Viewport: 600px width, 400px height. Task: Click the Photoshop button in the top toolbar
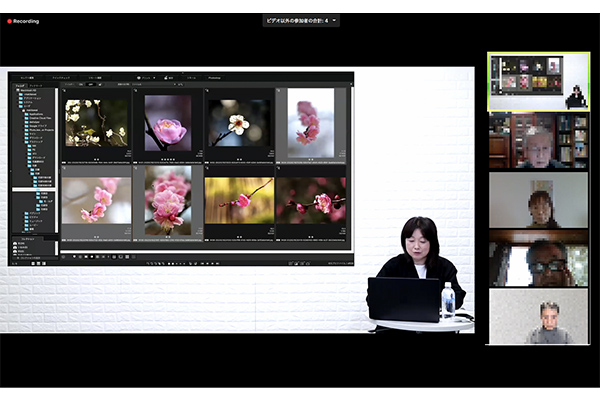[217, 77]
